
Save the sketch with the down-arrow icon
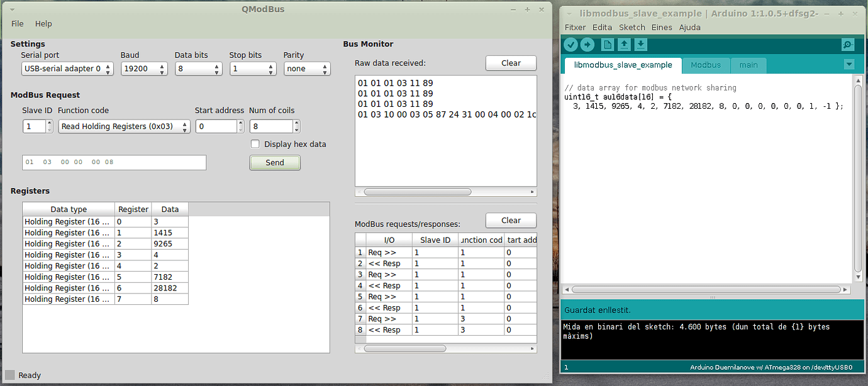(x=640, y=45)
